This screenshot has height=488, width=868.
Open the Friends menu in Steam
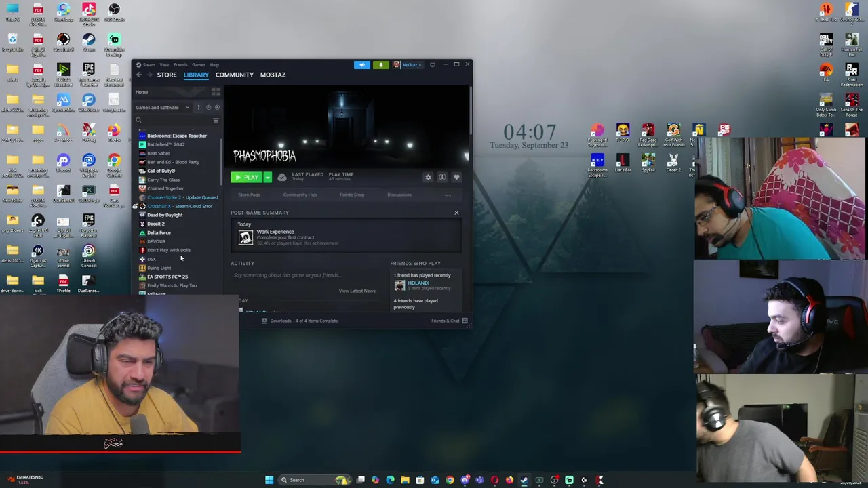coord(180,65)
